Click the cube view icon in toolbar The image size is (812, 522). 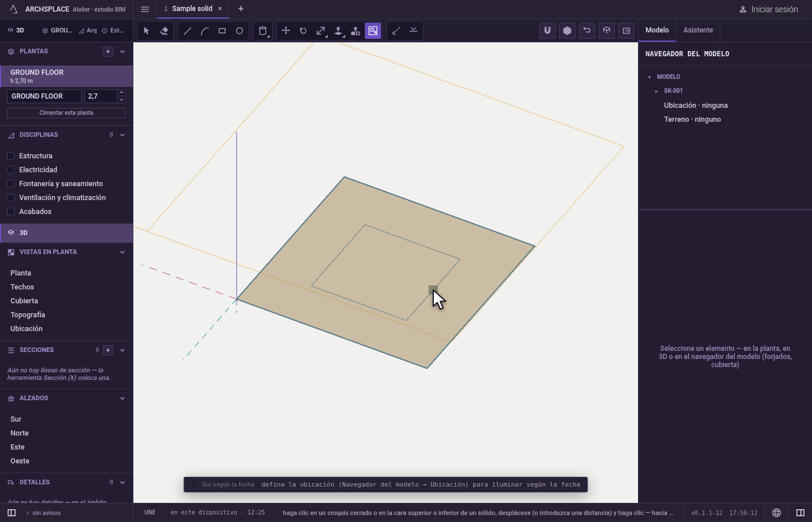tap(607, 31)
